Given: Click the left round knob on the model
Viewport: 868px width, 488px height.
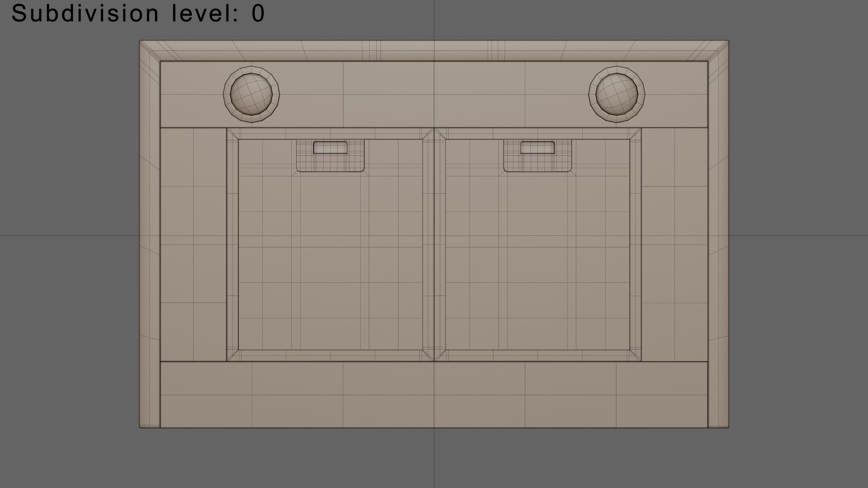Looking at the screenshot, I should (x=251, y=94).
